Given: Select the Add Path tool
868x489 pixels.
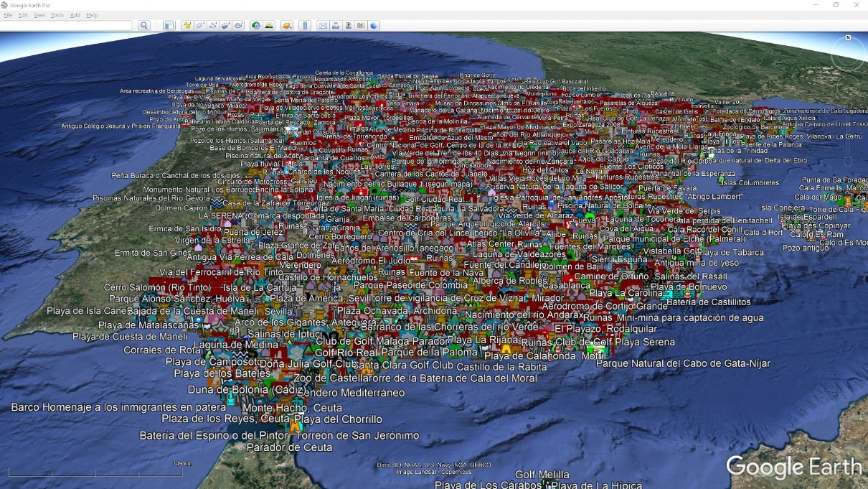Looking at the screenshot, I should 213,26.
